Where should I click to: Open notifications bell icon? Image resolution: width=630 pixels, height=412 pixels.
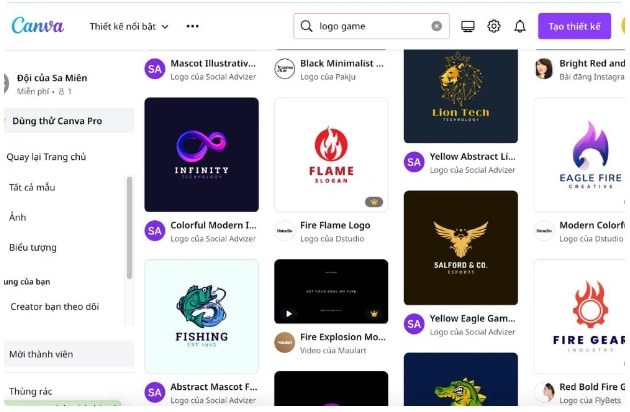520,27
